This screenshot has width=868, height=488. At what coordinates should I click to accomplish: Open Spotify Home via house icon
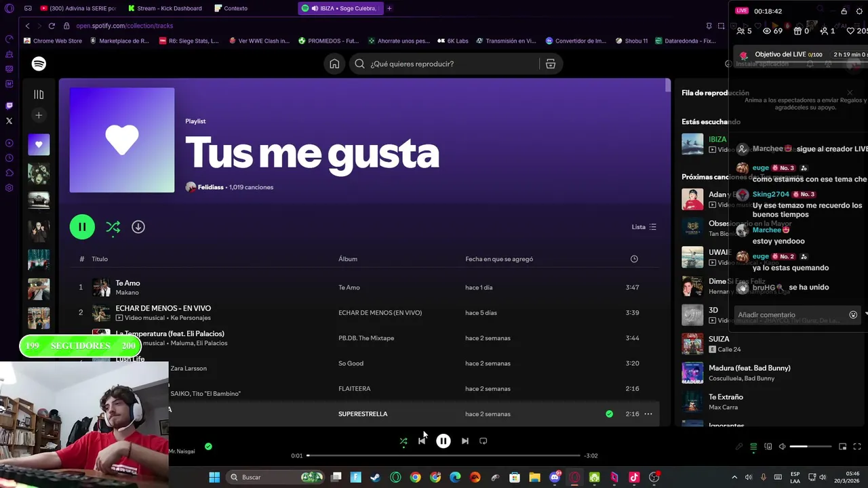334,64
